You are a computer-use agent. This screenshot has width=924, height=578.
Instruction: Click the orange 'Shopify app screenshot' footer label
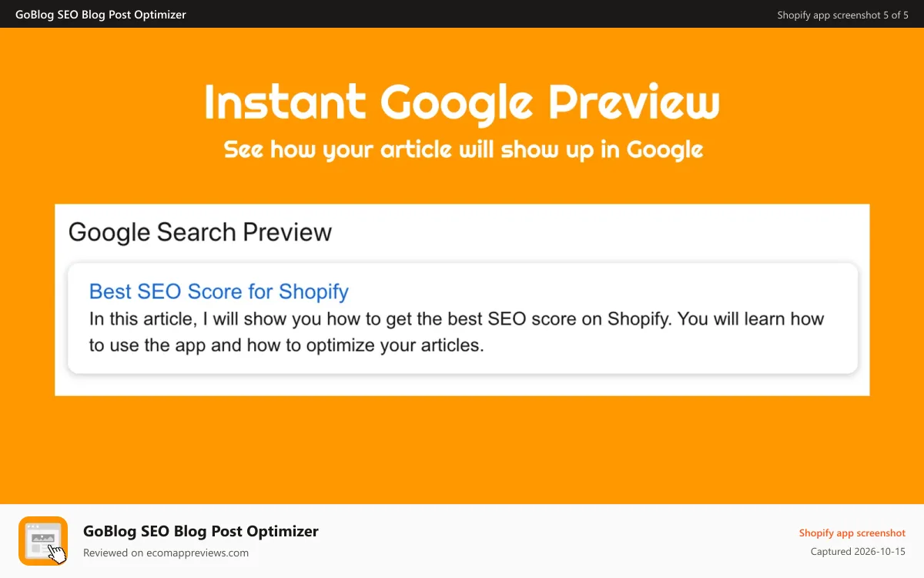(x=852, y=533)
